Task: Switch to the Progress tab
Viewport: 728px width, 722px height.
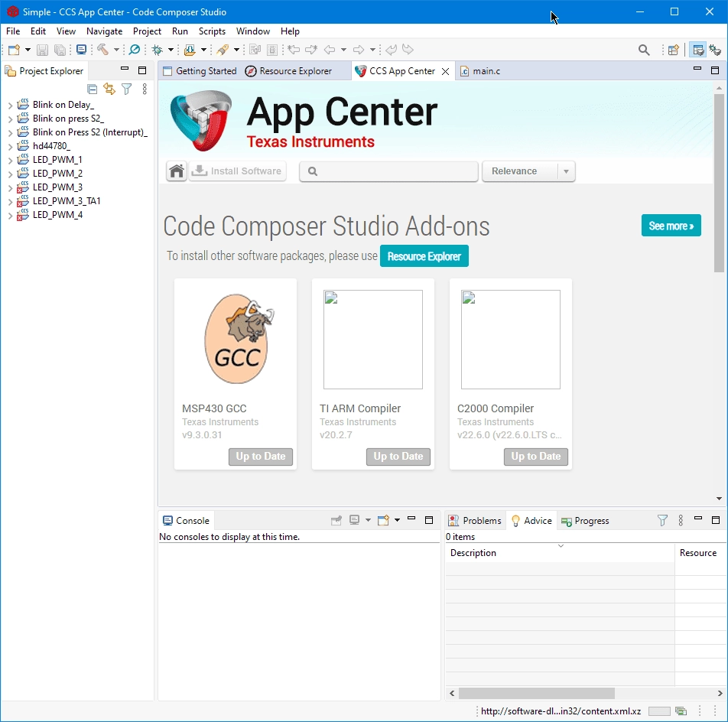Action: (585, 521)
